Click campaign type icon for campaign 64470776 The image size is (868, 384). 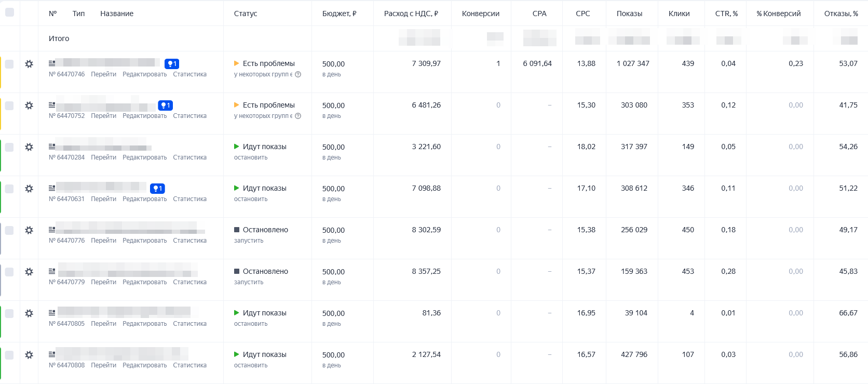[x=52, y=230]
